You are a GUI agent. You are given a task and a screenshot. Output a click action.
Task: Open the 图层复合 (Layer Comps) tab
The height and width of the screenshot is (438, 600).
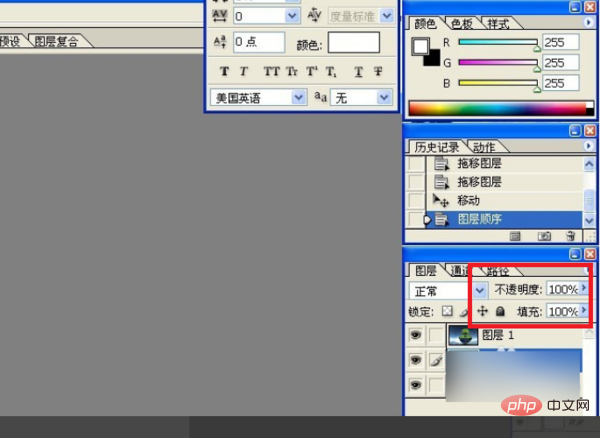[57, 41]
